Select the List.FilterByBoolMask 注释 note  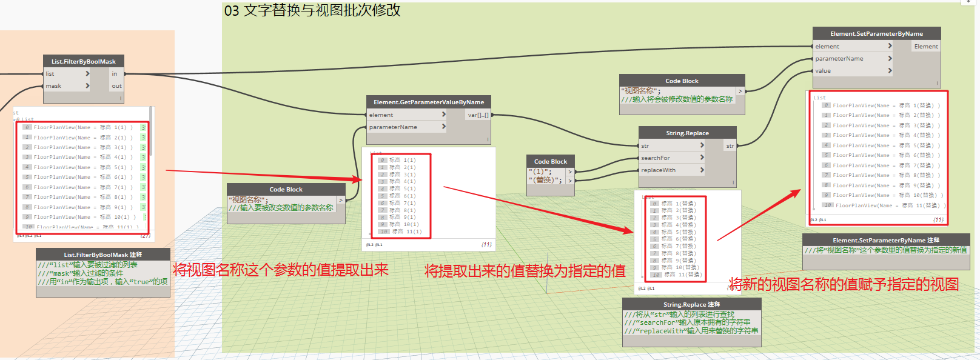pyautogui.click(x=103, y=273)
